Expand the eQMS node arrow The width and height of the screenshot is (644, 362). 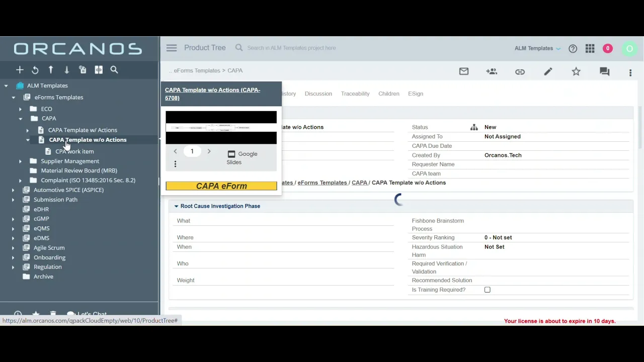[13, 229]
